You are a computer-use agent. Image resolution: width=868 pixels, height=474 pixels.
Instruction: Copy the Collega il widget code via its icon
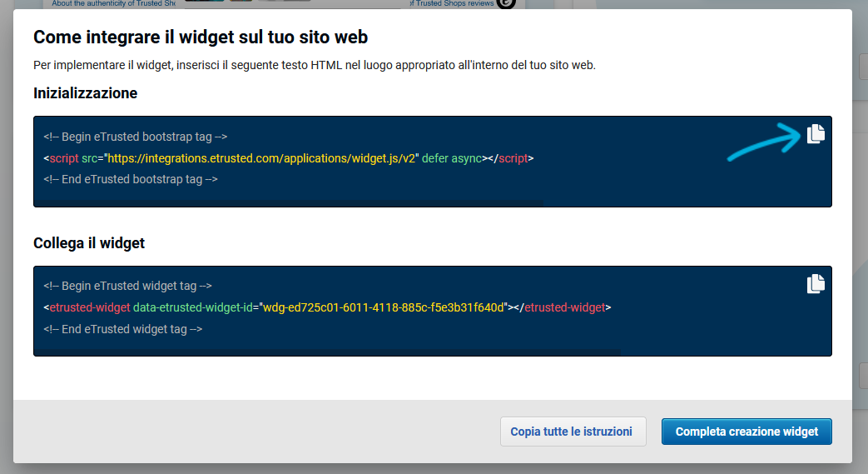[816, 284]
